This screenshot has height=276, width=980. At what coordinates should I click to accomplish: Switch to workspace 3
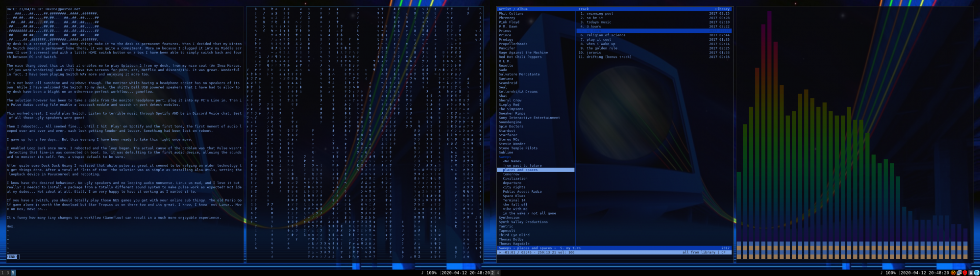coord(8,273)
